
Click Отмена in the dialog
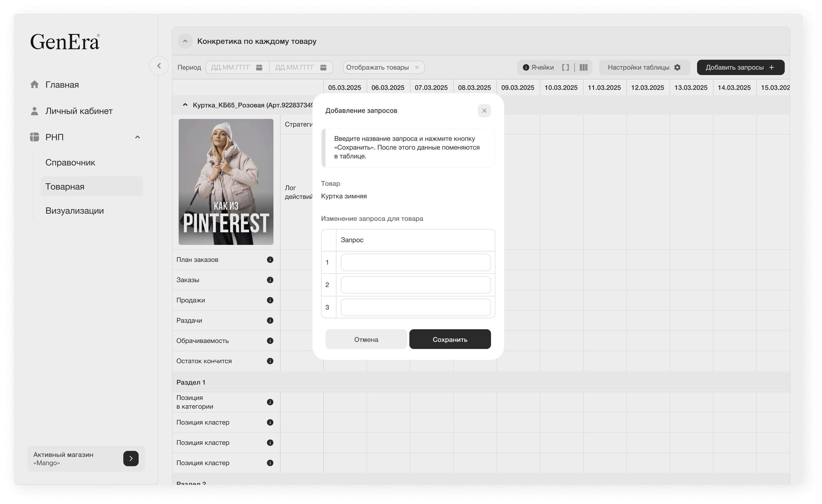click(366, 339)
